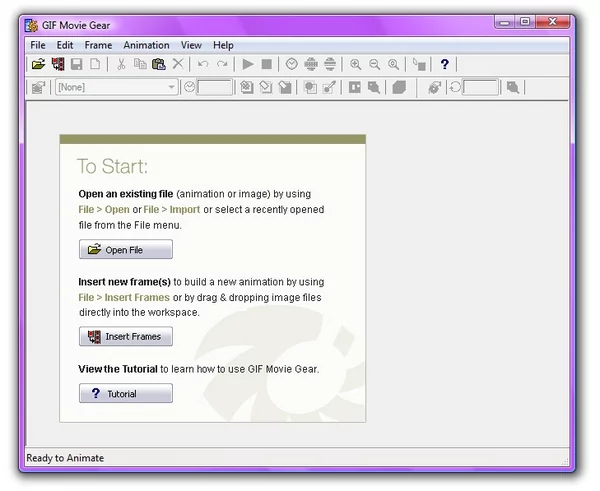Click the 'File > Insert Frames' green text

124,297
